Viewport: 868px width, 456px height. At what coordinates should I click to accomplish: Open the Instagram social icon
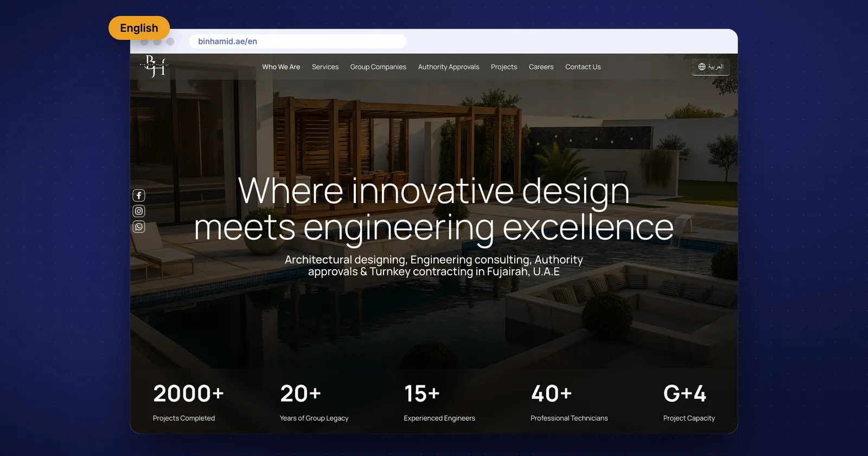pos(139,211)
